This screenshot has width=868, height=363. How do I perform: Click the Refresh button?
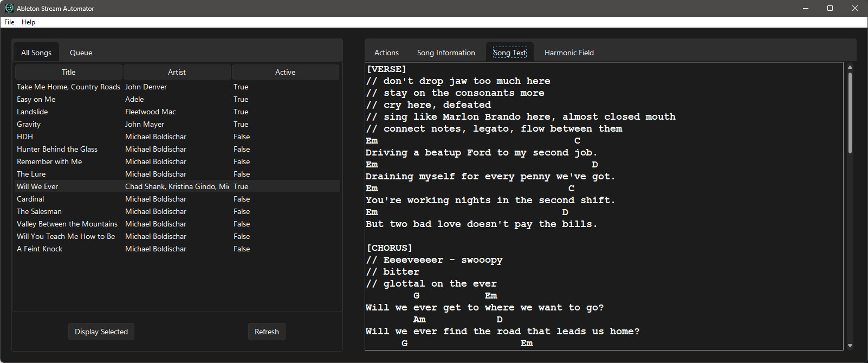pyautogui.click(x=267, y=332)
